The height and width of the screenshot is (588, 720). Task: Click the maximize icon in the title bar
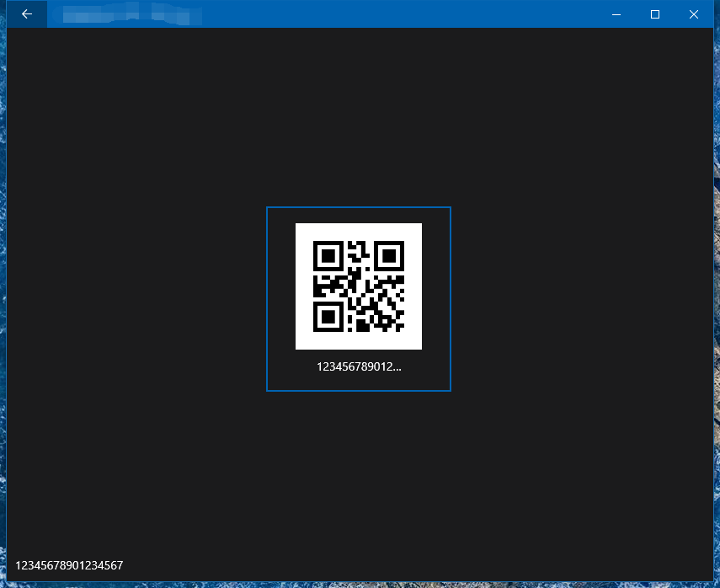coord(654,14)
